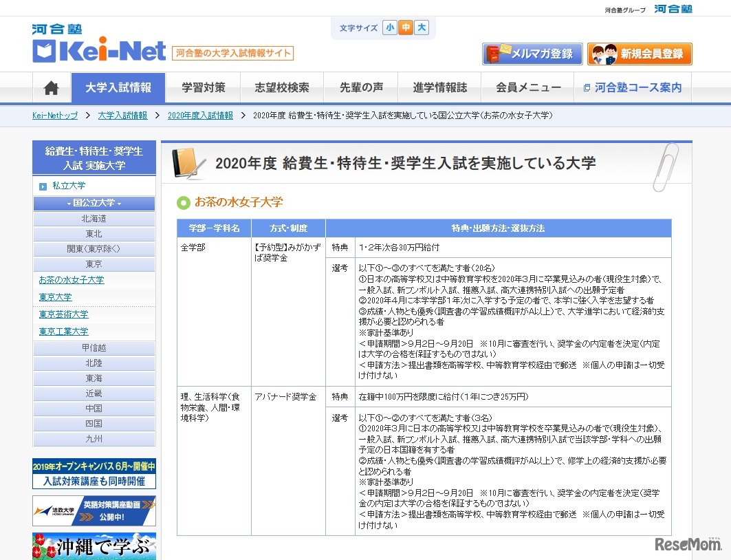Expand the 国公立大学 sidebar section
This screenshot has height=560, width=731.
click(x=94, y=204)
